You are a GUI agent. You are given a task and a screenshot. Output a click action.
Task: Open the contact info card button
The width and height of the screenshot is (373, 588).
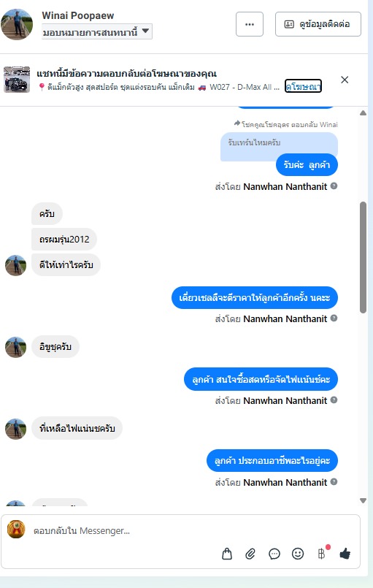(x=318, y=24)
